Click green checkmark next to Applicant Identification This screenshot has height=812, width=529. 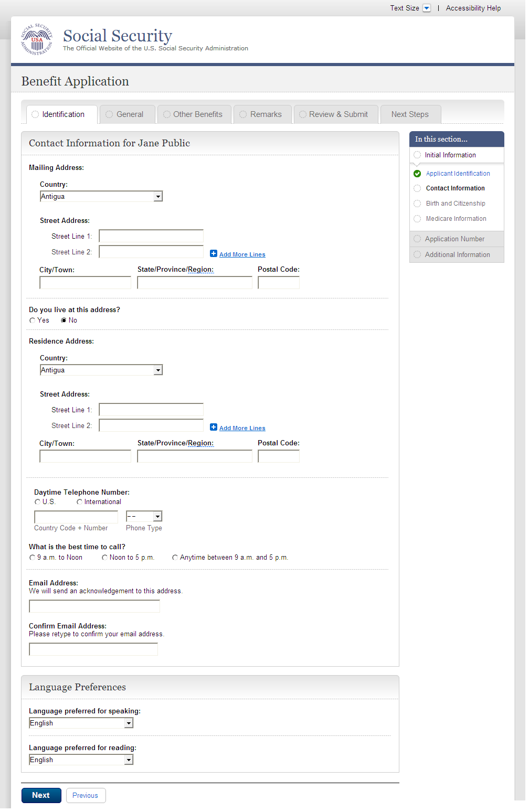pyautogui.click(x=417, y=174)
